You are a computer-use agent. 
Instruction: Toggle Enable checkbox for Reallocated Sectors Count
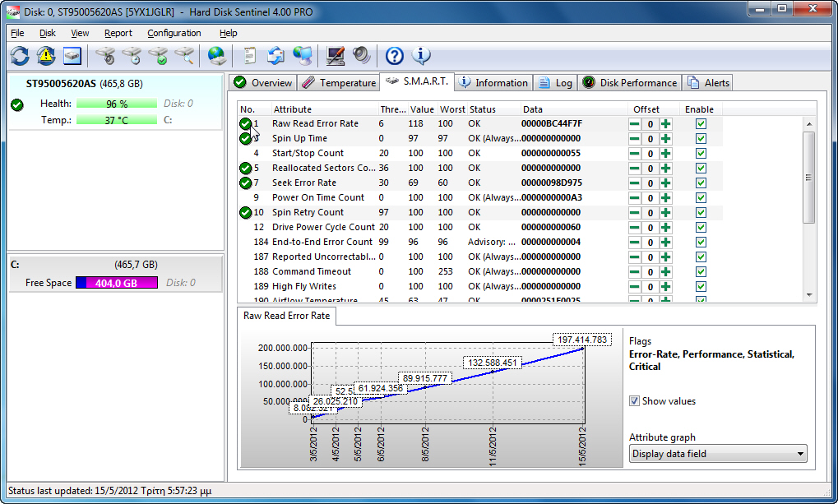[701, 168]
